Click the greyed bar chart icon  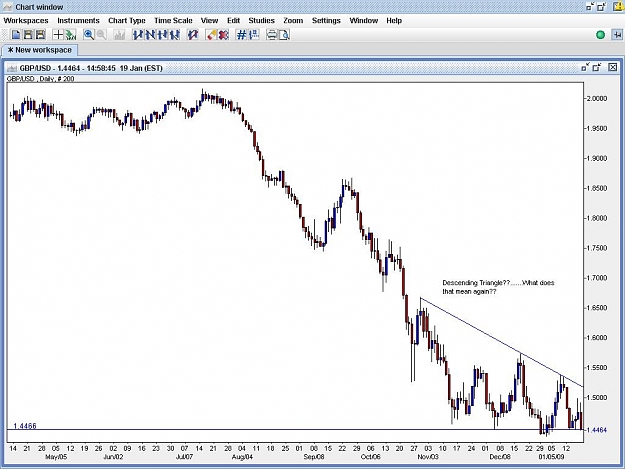tap(119, 35)
